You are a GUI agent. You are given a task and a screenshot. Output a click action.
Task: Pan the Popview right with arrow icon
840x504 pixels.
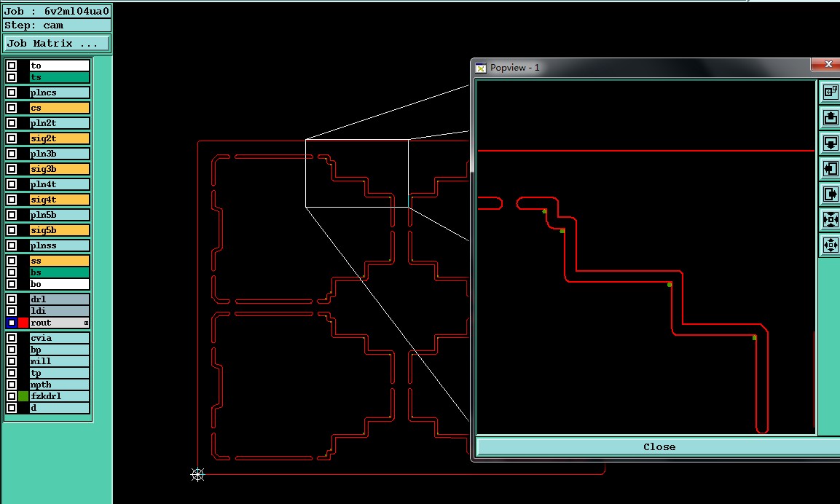pyautogui.click(x=831, y=194)
